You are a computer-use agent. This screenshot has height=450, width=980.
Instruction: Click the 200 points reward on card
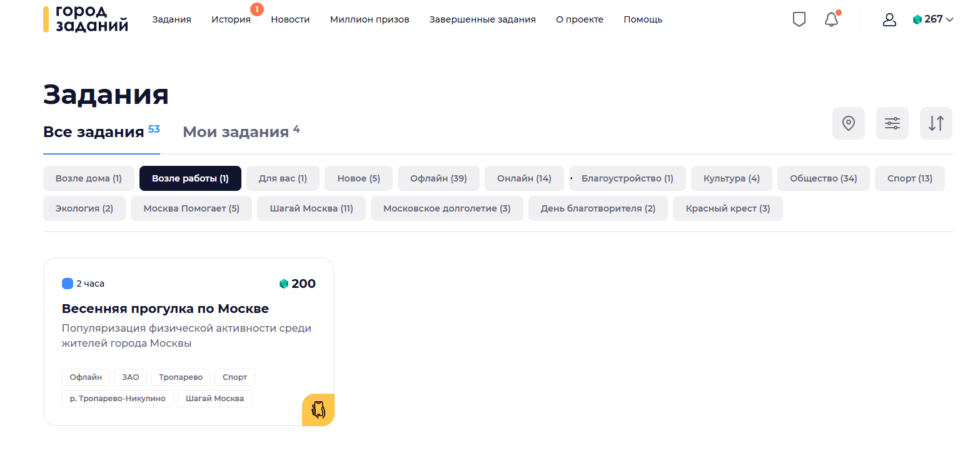click(x=298, y=284)
